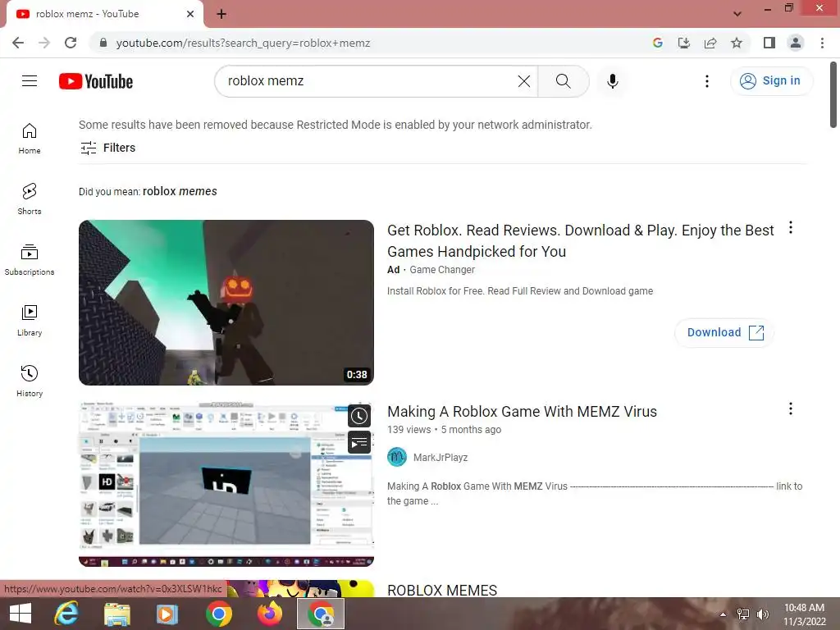Open a new browser tab
840x630 pixels.
(221, 15)
